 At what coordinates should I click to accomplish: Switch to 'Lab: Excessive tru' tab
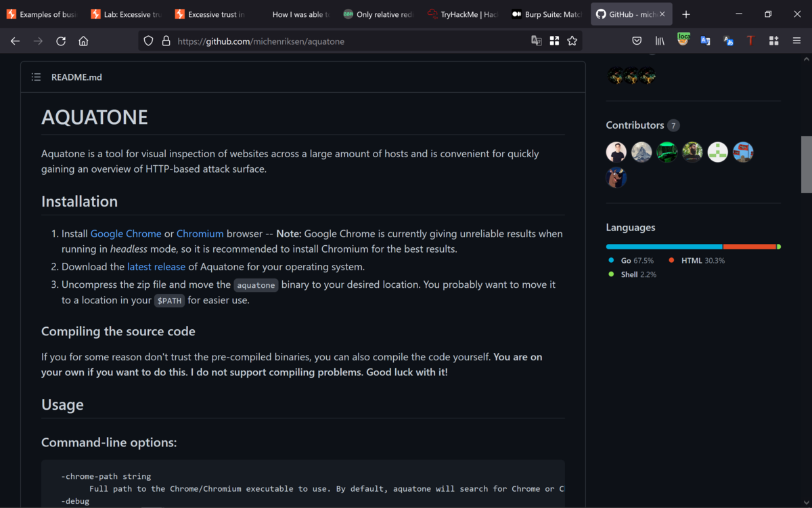click(126, 14)
